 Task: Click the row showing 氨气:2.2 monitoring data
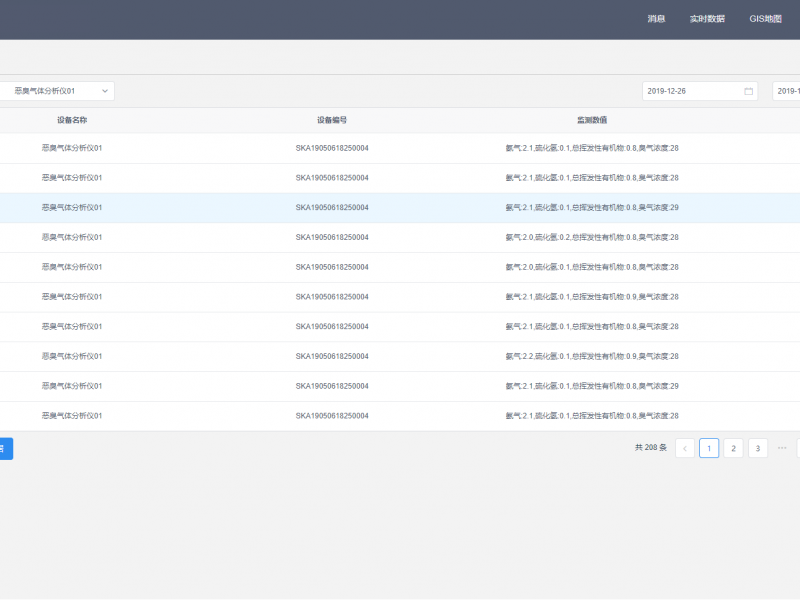point(592,356)
